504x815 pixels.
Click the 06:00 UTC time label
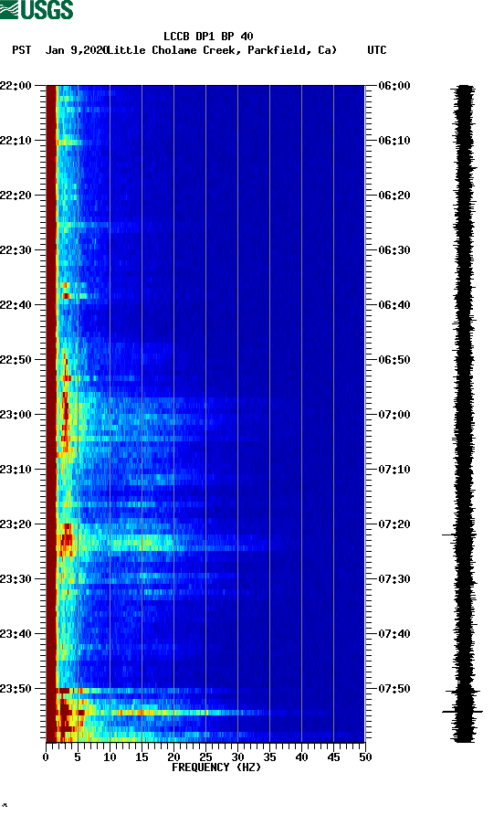point(394,86)
